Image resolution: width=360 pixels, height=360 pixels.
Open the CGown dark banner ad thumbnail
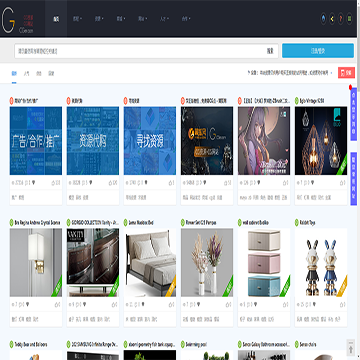[207, 141]
